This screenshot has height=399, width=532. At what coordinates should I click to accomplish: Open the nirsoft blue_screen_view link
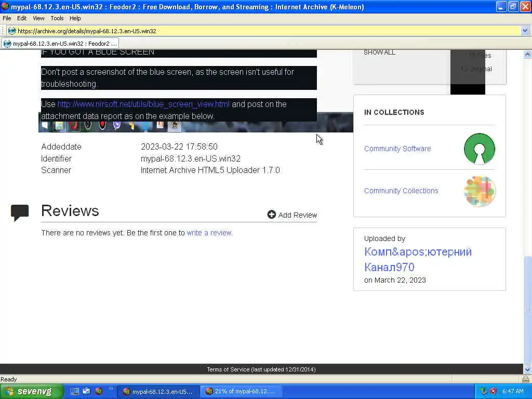click(x=143, y=104)
